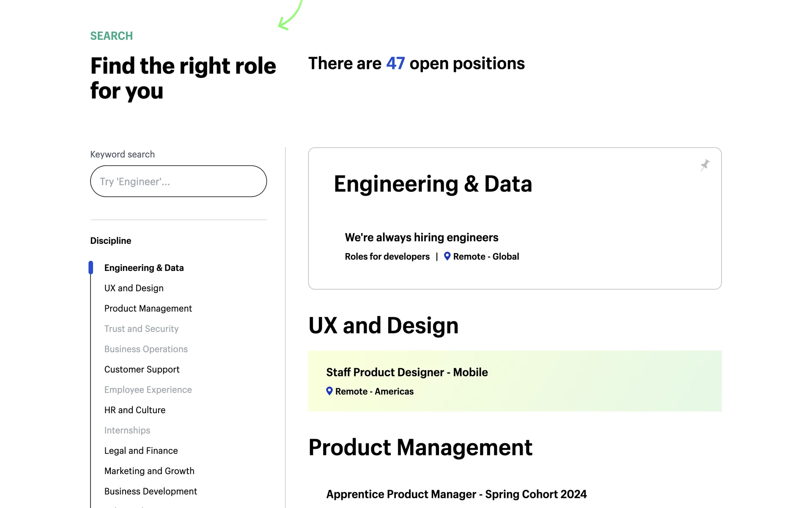This screenshot has height=508, width=812.
Task: Click Trust and Security greyed discipline
Action: (141, 329)
